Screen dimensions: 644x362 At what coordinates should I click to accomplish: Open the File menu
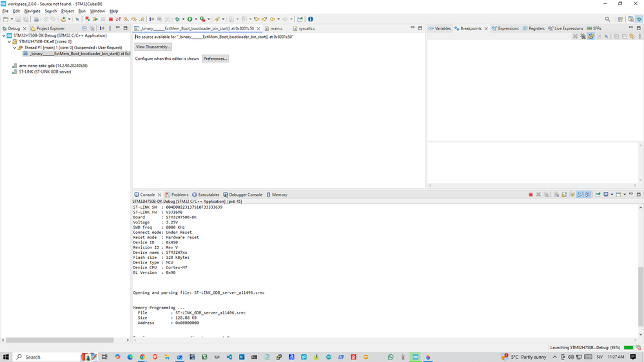pyautogui.click(x=5, y=11)
